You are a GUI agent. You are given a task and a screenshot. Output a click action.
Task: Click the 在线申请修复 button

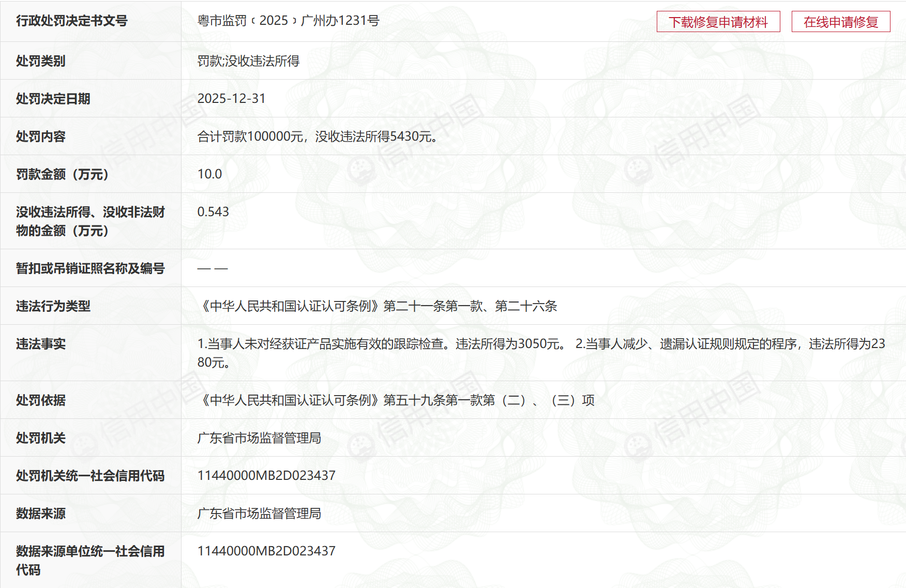tap(840, 22)
